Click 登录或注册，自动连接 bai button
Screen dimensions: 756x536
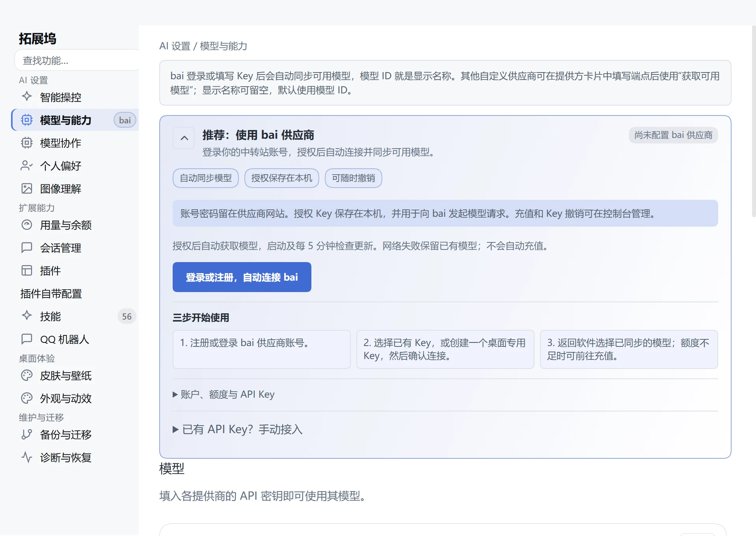242,277
